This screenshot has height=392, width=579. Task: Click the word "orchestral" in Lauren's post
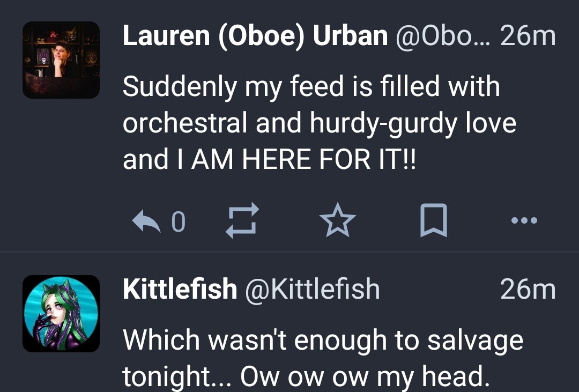point(185,123)
